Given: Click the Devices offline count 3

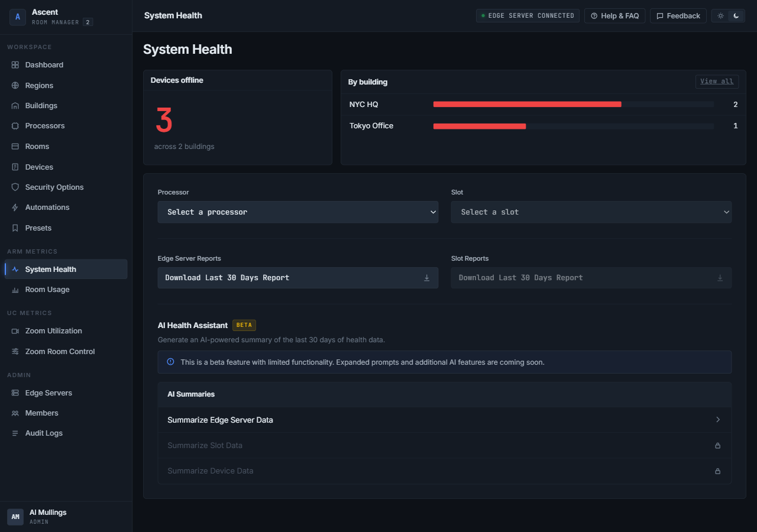Looking at the screenshot, I should point(164,121).
